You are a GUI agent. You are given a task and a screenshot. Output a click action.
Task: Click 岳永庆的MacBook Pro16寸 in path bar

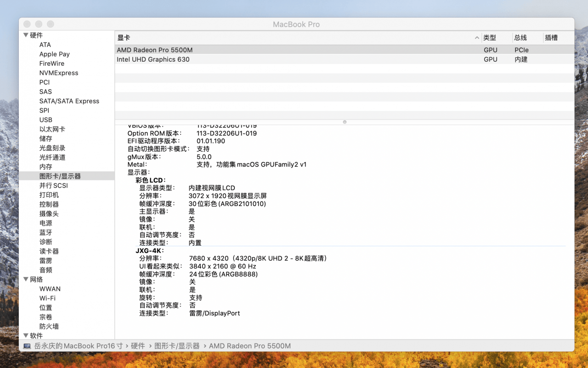point(79,346)
